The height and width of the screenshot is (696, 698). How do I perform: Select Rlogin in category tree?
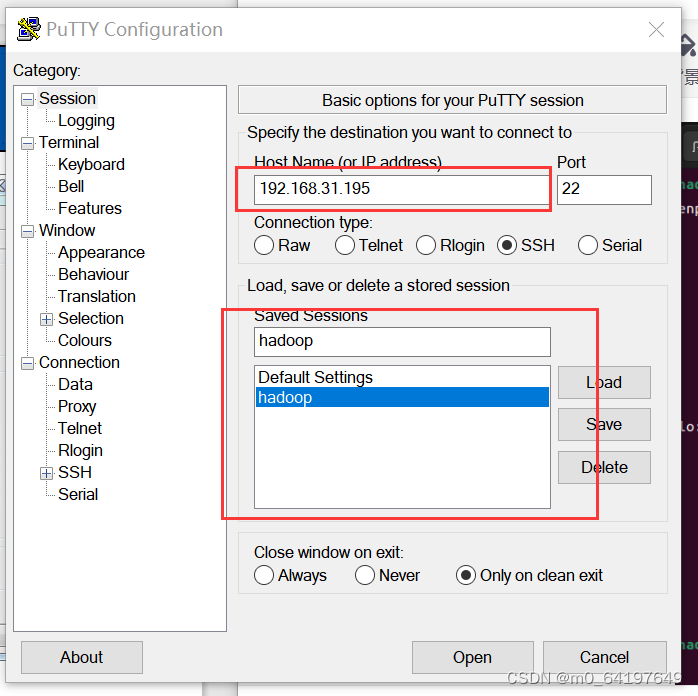tap(81, 451)
